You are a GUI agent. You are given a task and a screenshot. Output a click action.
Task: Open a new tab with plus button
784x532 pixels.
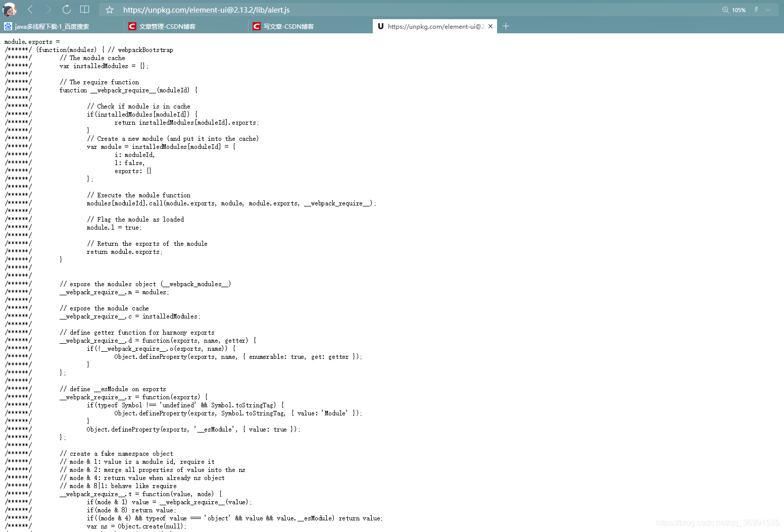[506, 26]
